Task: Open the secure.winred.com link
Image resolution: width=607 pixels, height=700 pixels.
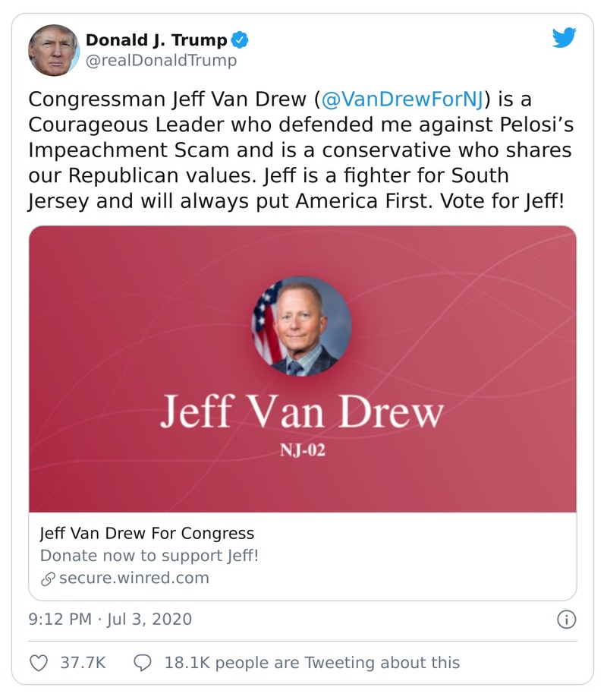Action: click(134, 578)
